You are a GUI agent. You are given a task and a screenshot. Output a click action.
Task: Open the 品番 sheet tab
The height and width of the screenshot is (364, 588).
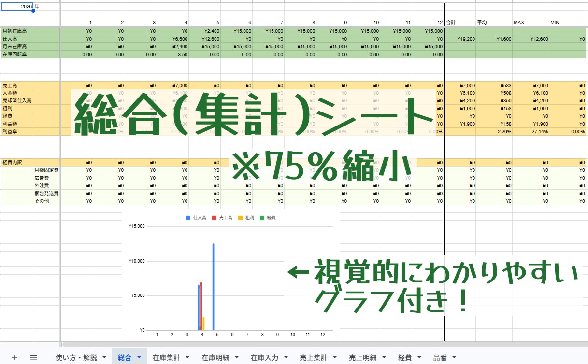[x=440, y=358]
